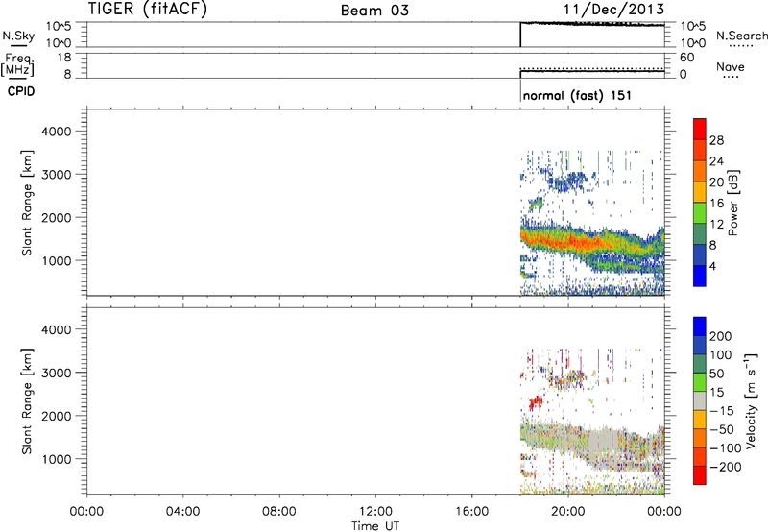Pick the grey -15 to 15 Velocity swatch
Viewport: 768px width, 532px height.
[x=700, y=401]
